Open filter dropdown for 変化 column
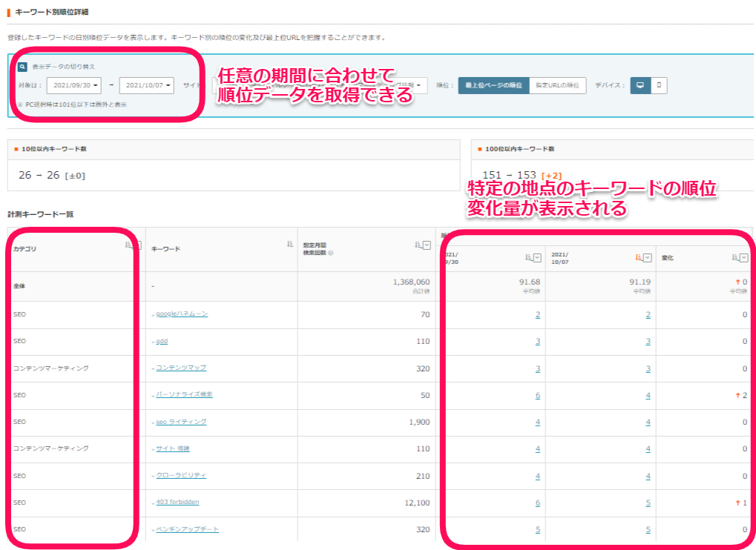Screen dimensions: 756x550 [x=743, y=257]
